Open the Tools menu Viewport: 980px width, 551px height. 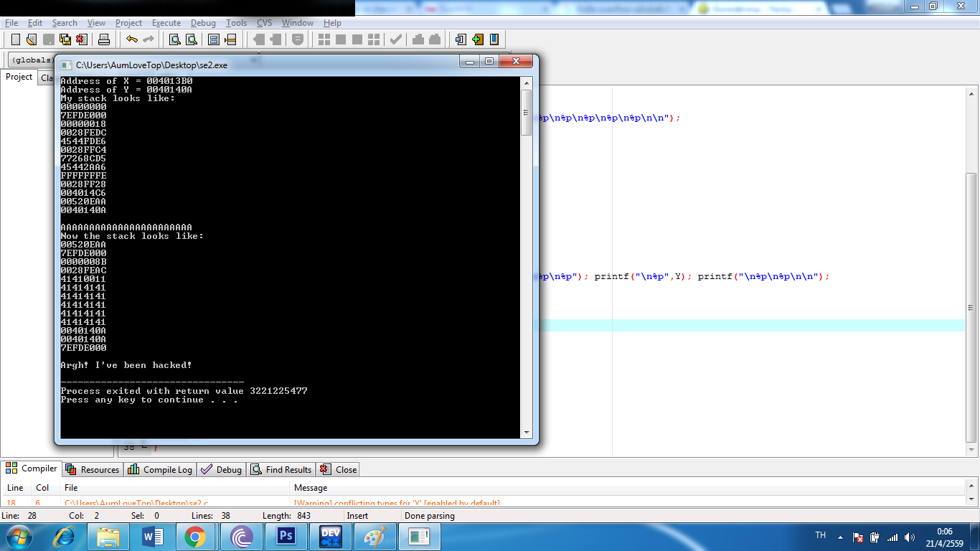click(236, 23)
